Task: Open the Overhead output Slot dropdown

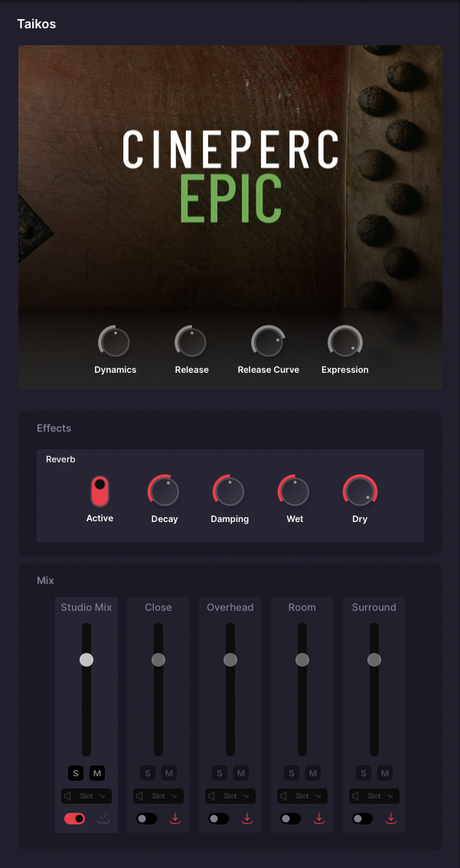Action: (x=230, y=796)
